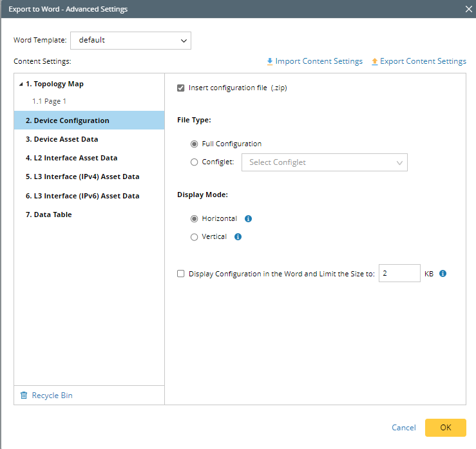Select the Configlet radio button
Image resolution: width=476 pixels, height=449 pixels.
195,162
